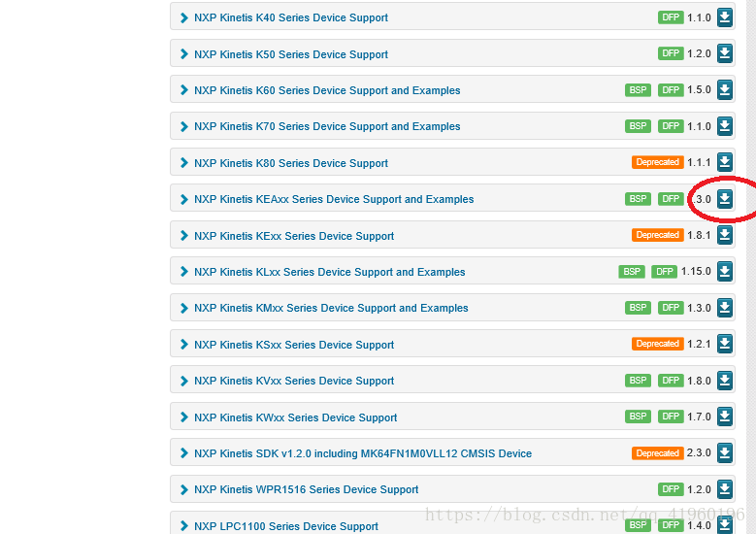Open NXP Kinetis K70 Series Device Support link
The image size is (756, 534).
click(x=327, y=126)
